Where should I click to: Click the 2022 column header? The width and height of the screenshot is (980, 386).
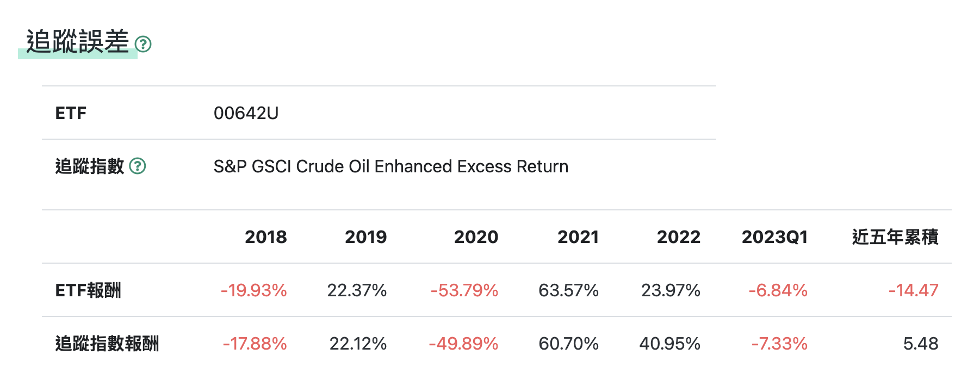pos(678,237)
